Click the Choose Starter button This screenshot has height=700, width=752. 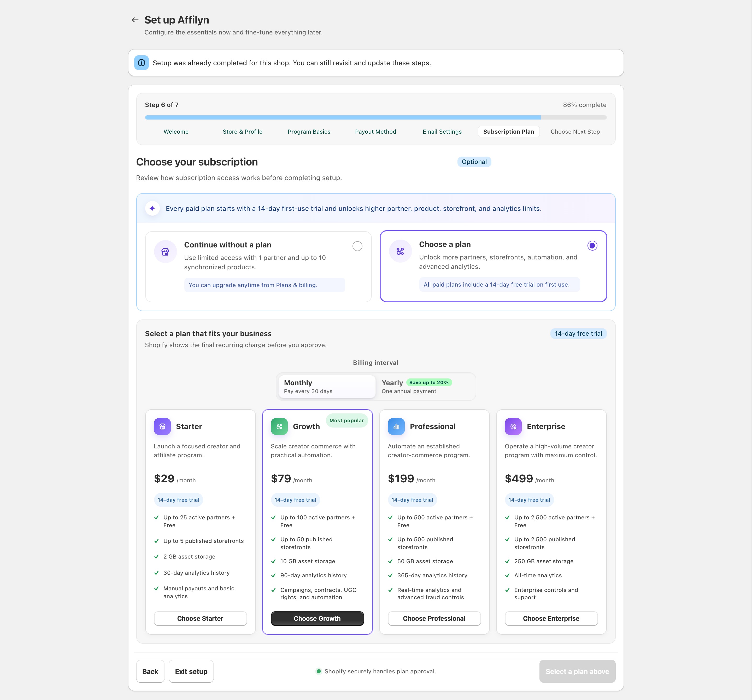tap(201, 618)
